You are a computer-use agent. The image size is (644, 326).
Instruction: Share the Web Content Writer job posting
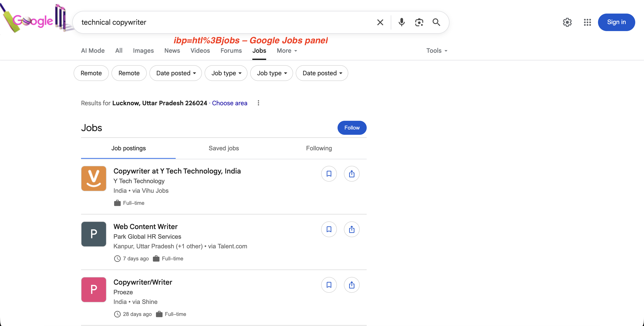click(352, 229)
